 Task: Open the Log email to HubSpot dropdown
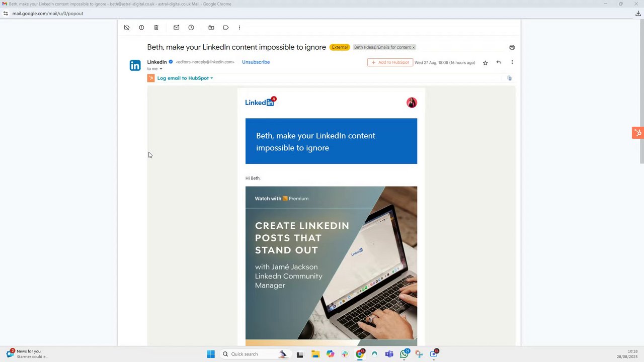point(185,78)
